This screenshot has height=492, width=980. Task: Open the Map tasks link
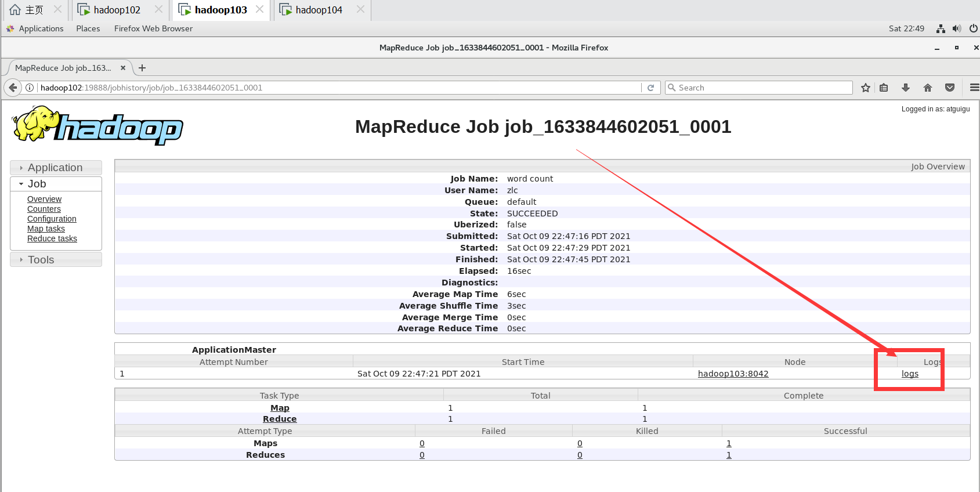[46, 229]
